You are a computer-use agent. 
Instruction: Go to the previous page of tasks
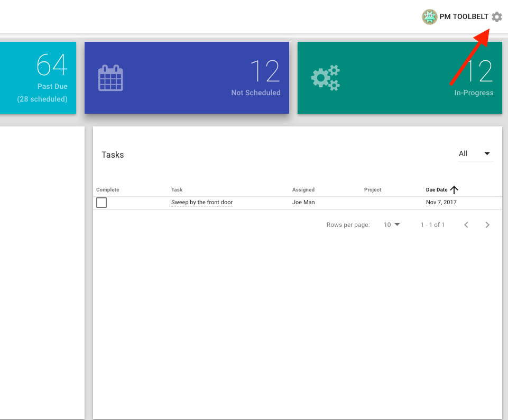coord(466,225)
